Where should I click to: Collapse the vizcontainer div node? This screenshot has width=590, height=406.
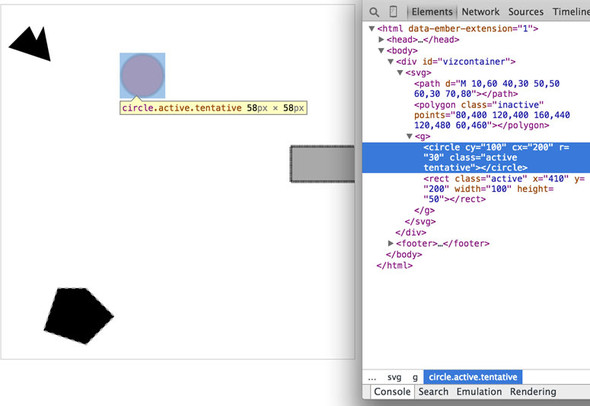pyautogui.click(x=391, y=61)
